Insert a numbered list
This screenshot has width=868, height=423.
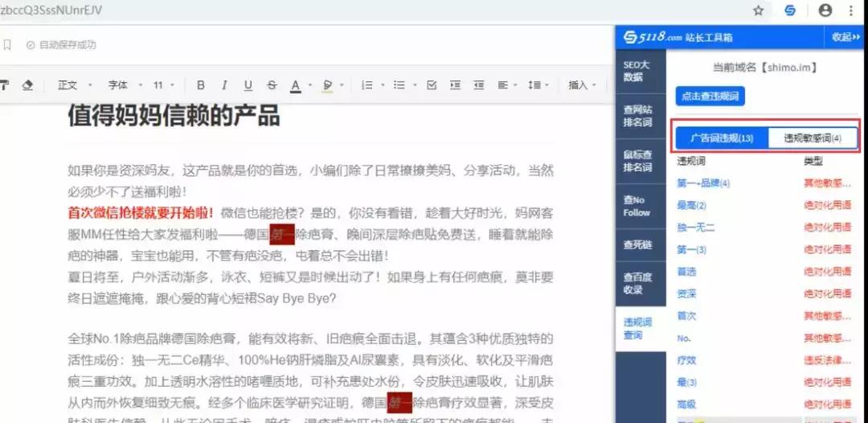(x=366, y=85)
